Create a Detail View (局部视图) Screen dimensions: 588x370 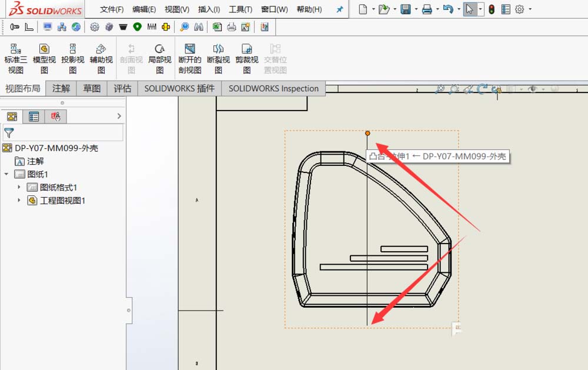(x=160, y=59)
